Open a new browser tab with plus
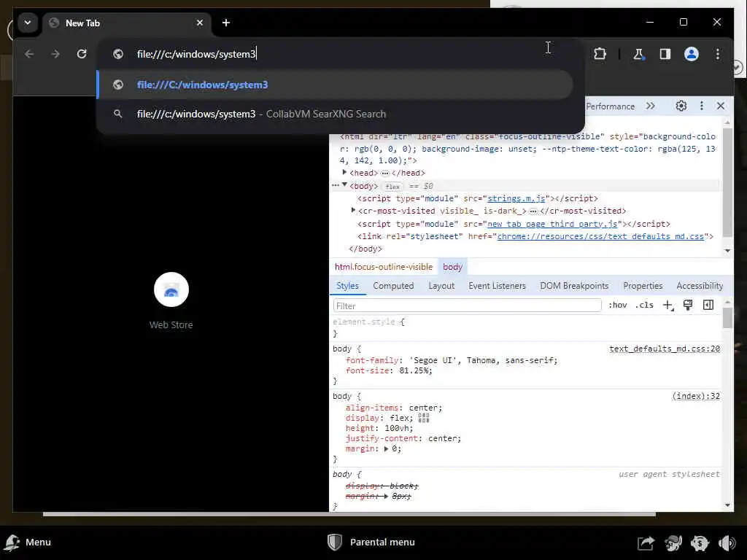This screenshot has height=560, width=747. 226,23
